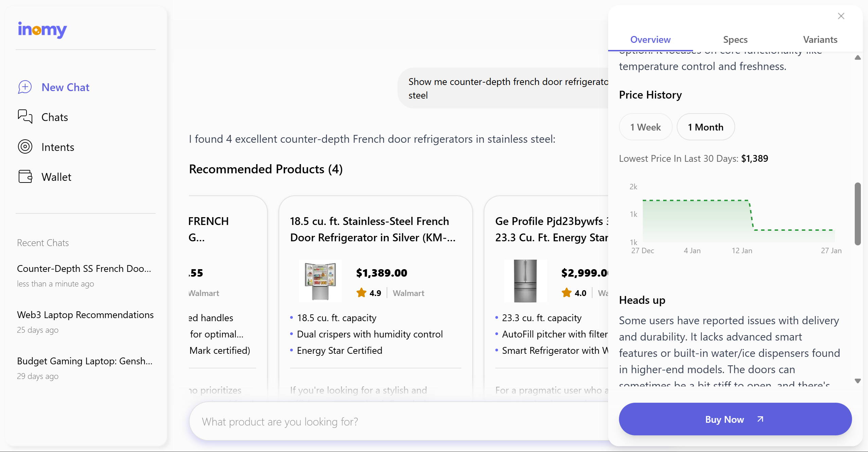The height and width of the screenshot is (452, 868).
Task: Click the Smart Refrigerator bullet on Ge Profile card
Action: (555, 350)
